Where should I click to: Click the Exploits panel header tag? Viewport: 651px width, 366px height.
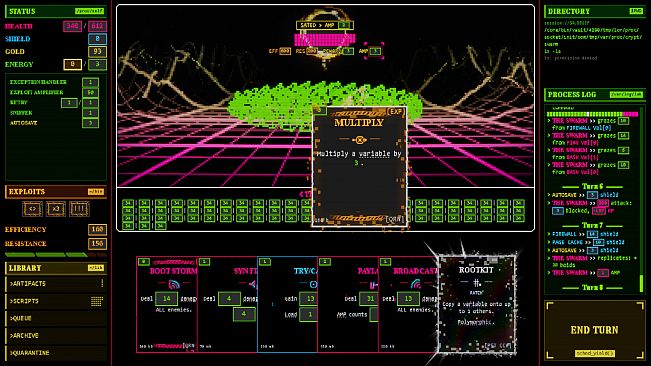tap(96, 192)
